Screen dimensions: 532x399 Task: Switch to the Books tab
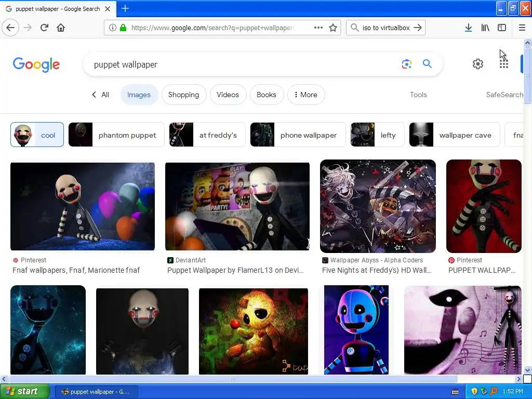267,95
